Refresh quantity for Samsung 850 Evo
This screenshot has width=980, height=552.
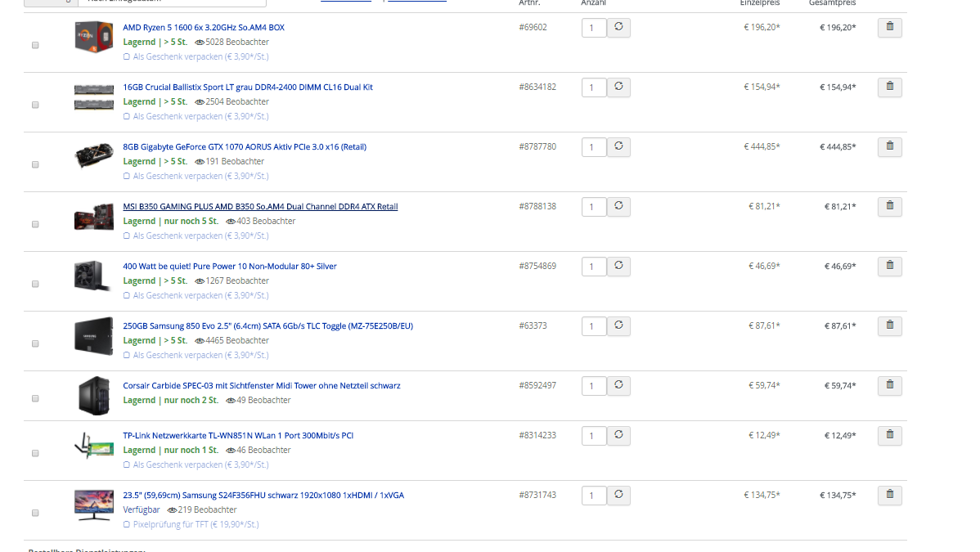618,325
